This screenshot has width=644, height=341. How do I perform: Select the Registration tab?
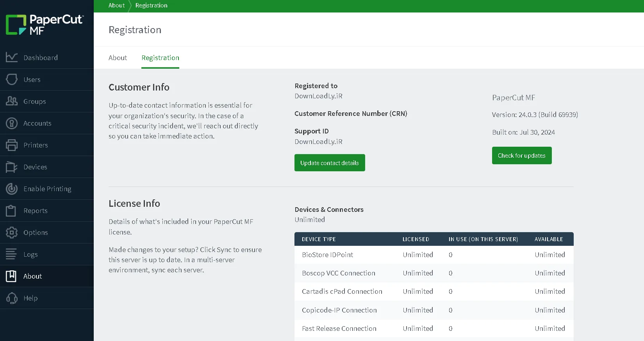[160, 58]
